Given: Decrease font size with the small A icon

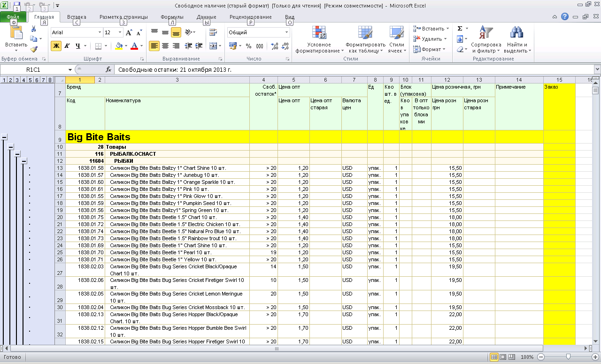Looking at the screenshot, I should click(139, 32).
